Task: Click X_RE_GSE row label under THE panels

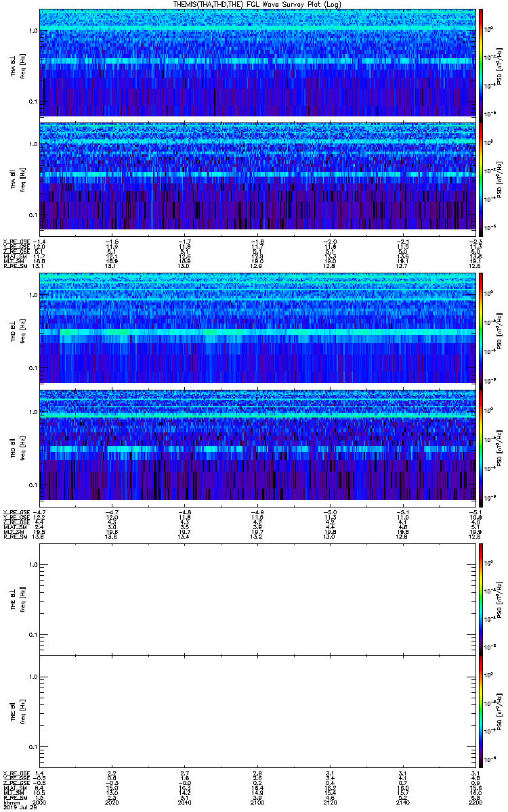Action: (16, 773)
